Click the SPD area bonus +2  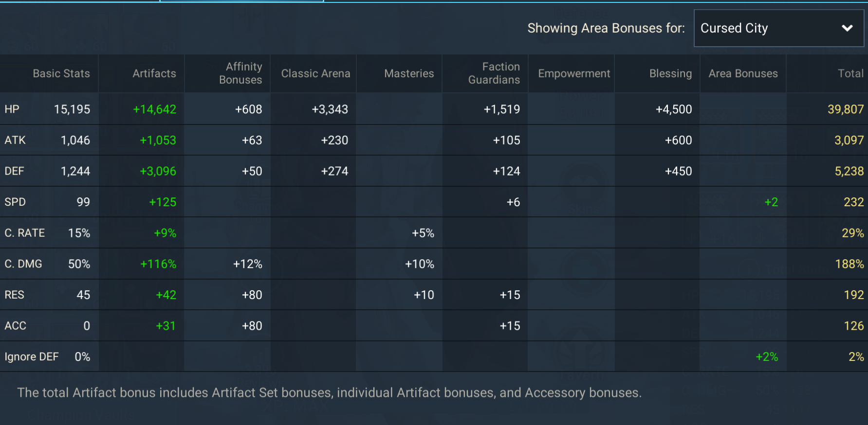click(x=771, y=202)
